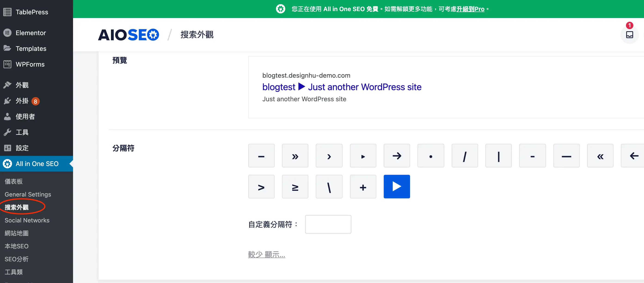Open notifications inbox icon with badge
The height and width of the screenshot is (283, 644).
pyautogui.click(x=629, y=35)
